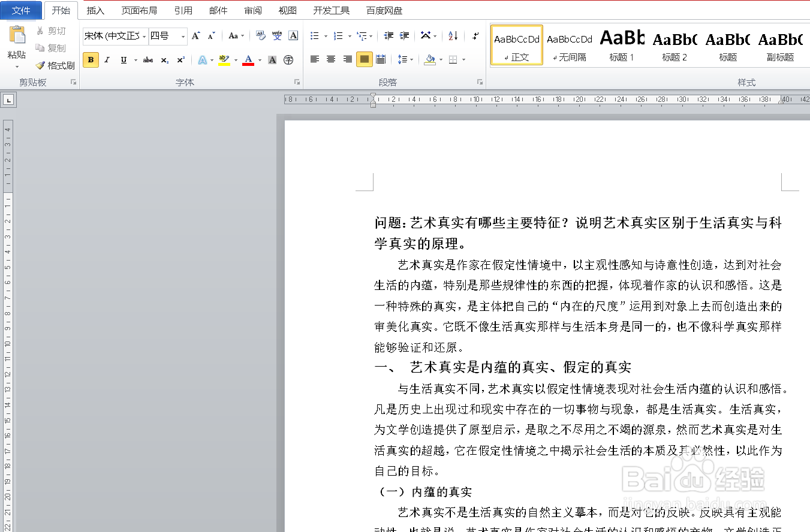Click the sort icon in paragraph group
Screen dimensions: 810x532
[x=453, y=36]
